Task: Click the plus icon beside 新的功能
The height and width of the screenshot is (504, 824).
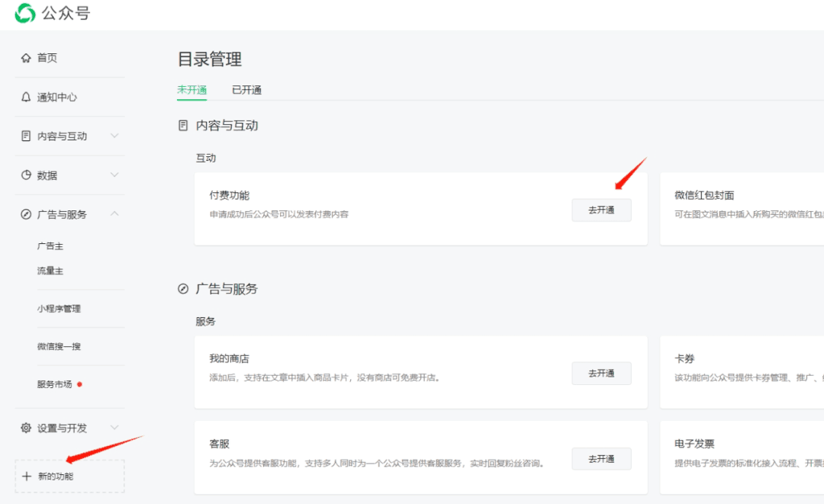Action: click(27, 477)
